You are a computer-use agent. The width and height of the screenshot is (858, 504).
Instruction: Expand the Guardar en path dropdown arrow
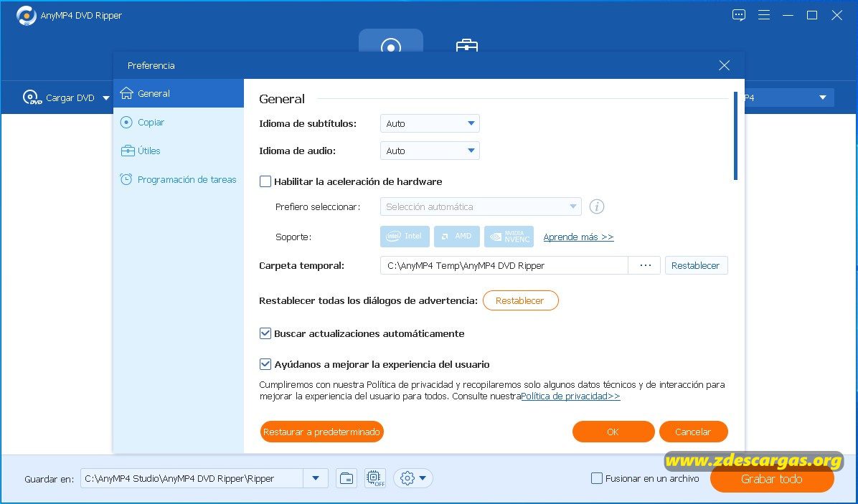[316, 478]
